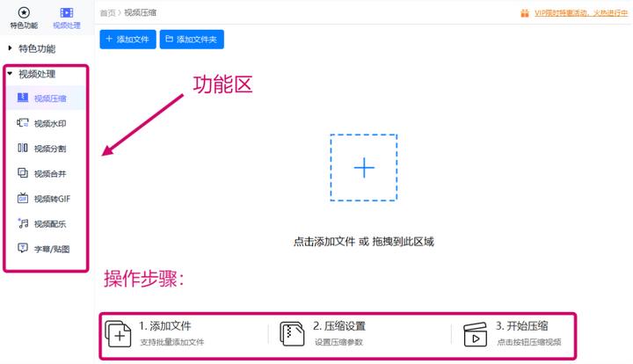Screen dimensions: 633x364
Task: Click the 点击添加文件 或 拖拽到此区域 text
Action: (364, 242)
